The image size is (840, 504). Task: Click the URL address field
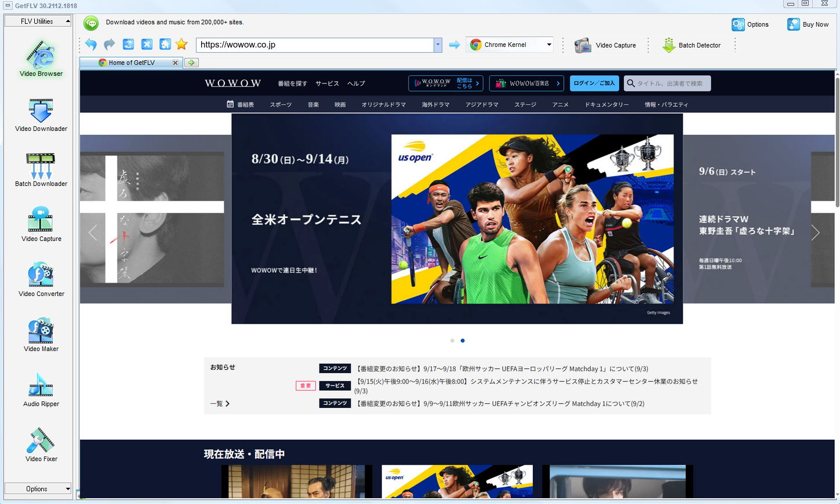[x=315, y=45]
